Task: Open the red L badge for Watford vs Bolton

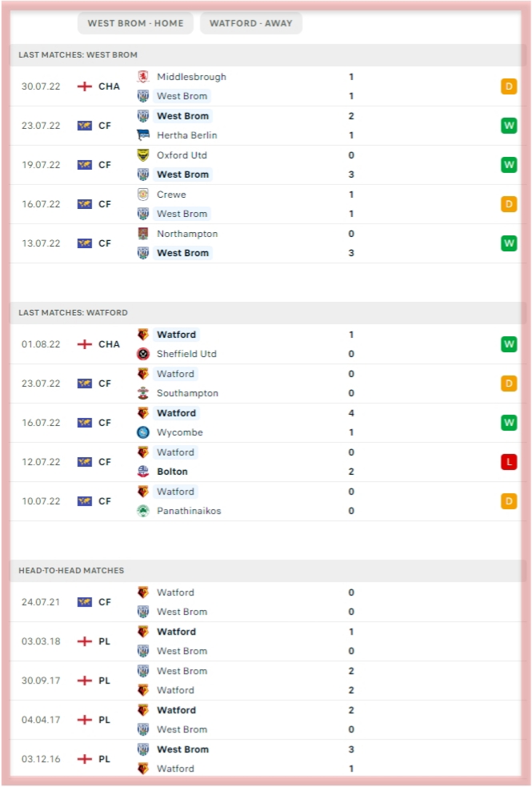Action: pos(509,462)
